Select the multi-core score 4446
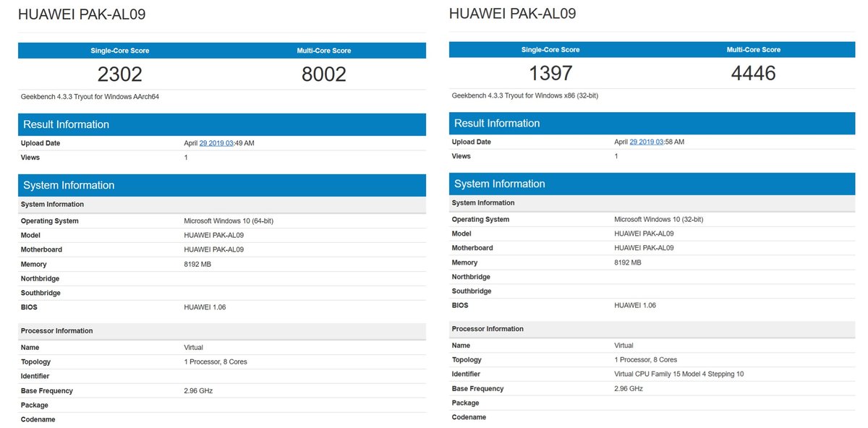Image resolution: width=868 pixels, height=428 pixels. pos(753,73)
